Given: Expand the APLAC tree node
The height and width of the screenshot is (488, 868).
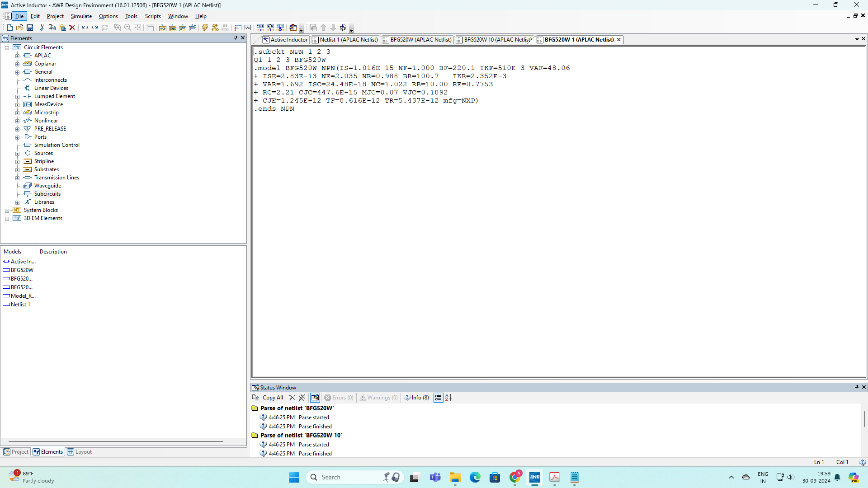Looking at the screenshot, I should (x=18, y=56).
